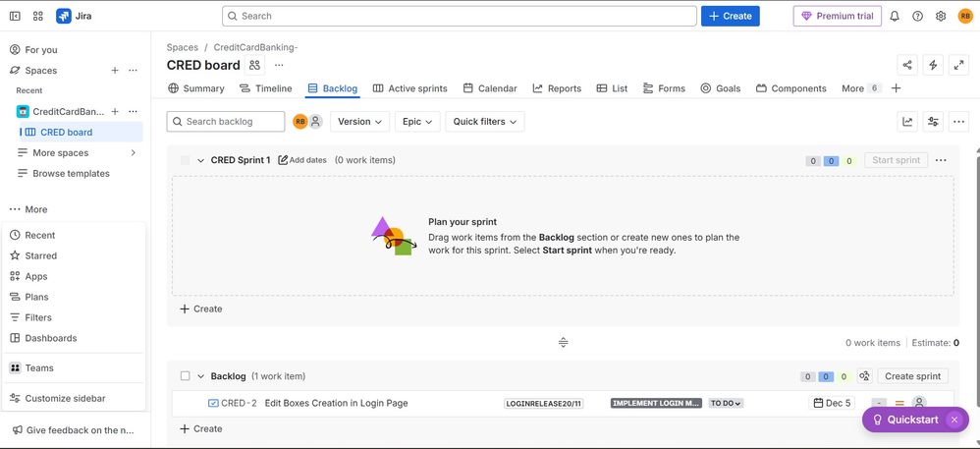Close the Quickstart panel with the X

click(x=953, y=420)
